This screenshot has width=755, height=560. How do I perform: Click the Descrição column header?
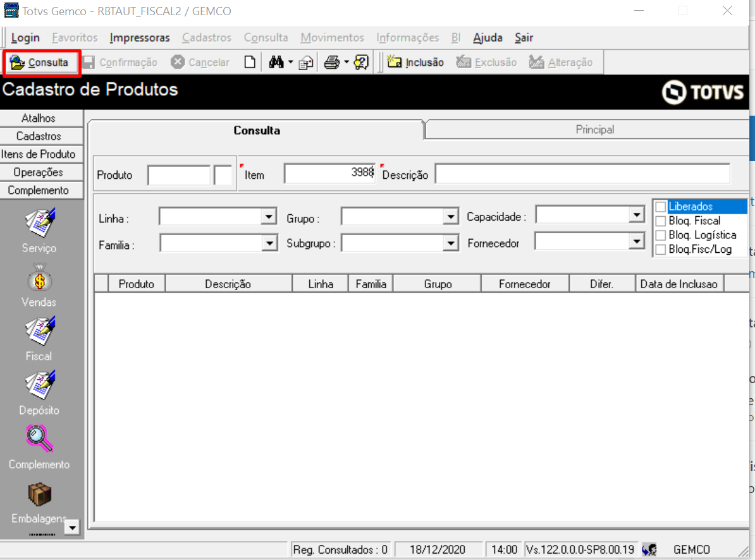click(228, 284)
